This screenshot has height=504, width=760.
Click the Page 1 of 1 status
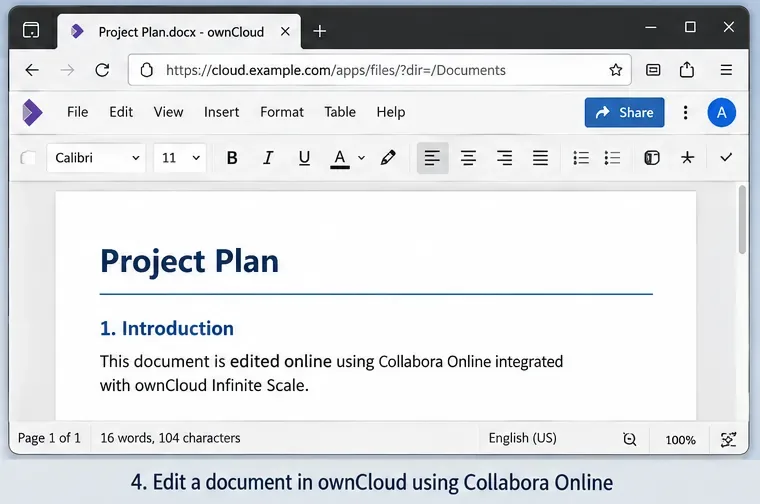tap(49, 438)
